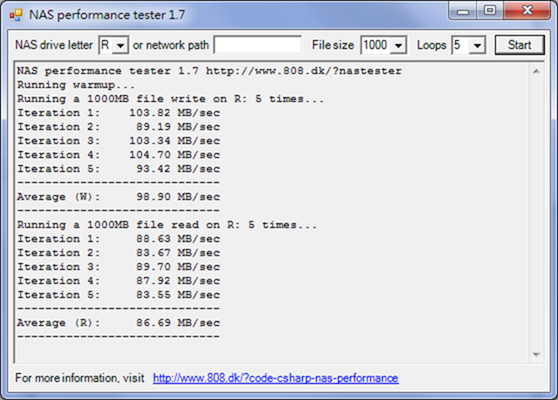The width and height of the screenshot is (558, 400).
Task: Click the 'Loops' label
Action: coord(432,45)
